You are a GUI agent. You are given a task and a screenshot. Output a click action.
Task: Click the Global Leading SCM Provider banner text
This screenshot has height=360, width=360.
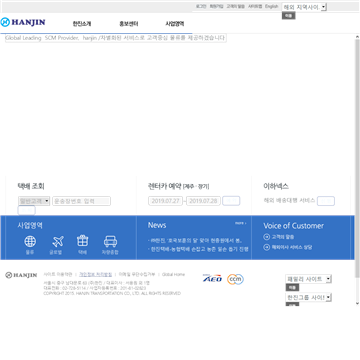pyautogui.click(x=115, y=38)
